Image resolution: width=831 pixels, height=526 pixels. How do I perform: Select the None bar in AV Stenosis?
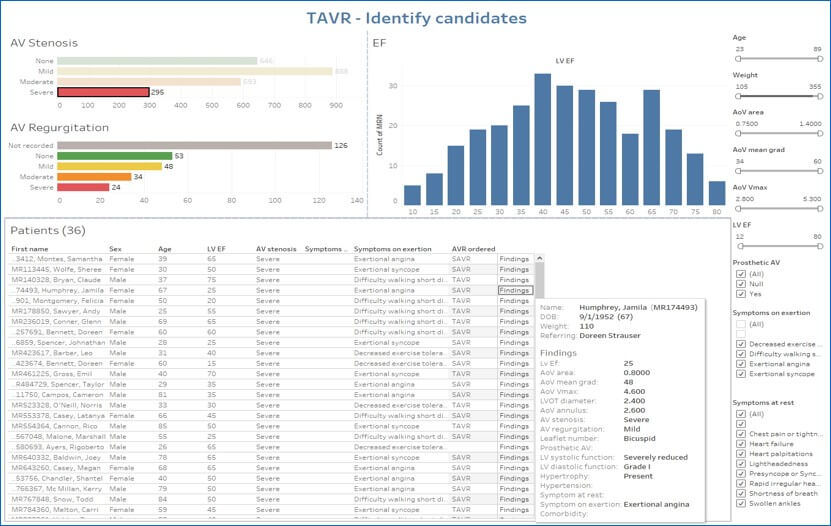coord(157,61)
